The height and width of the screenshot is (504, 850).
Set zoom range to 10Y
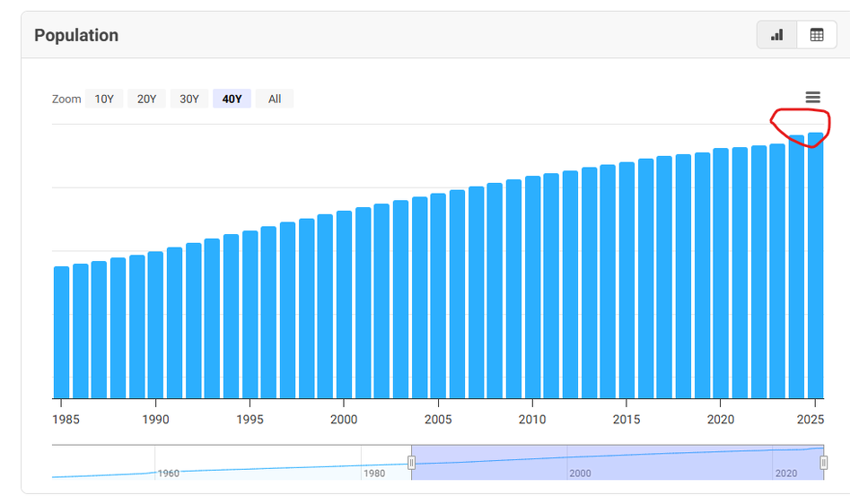click(x=104, y=99)
